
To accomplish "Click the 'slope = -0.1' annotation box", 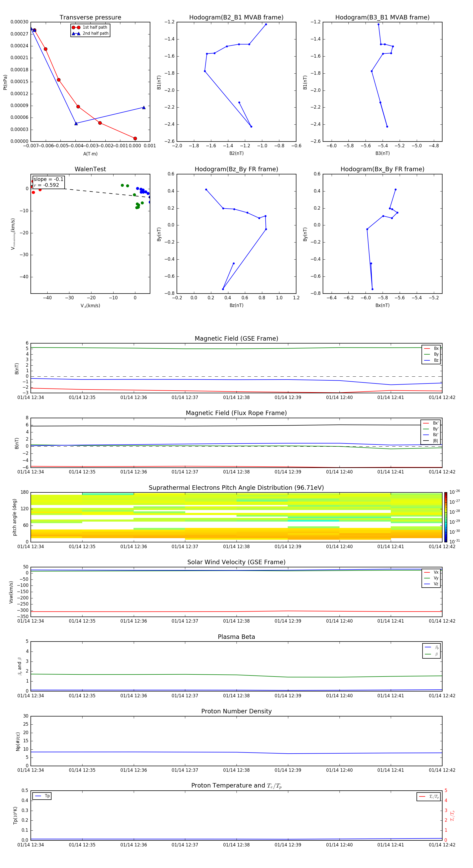I will pos(48,182).
